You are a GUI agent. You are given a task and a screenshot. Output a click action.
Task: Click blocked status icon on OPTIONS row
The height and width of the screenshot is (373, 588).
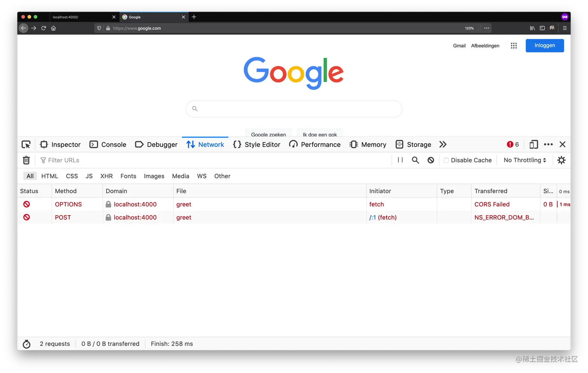(x=26, y=204)
